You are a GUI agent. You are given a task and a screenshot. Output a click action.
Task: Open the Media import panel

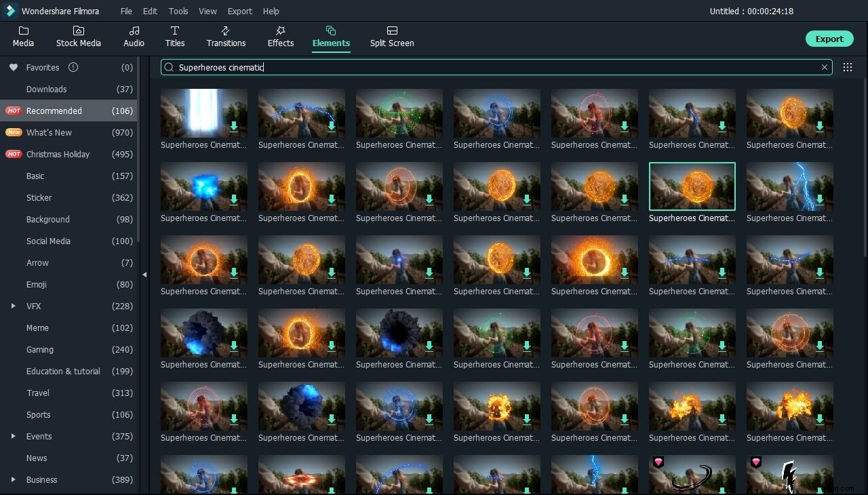point(23,37)
